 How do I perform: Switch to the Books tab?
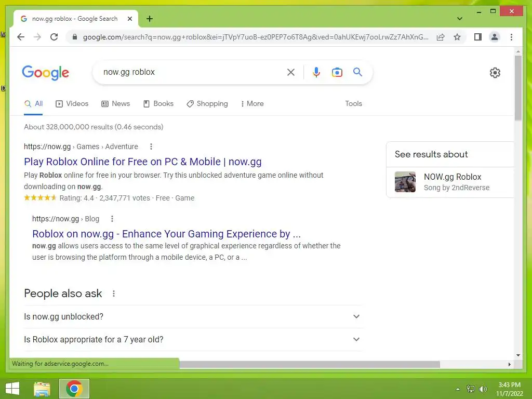point(158,103)
